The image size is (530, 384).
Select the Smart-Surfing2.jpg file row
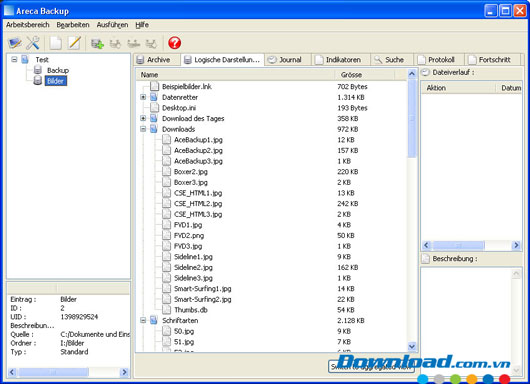pyautogui.click(x=202, y=299)
